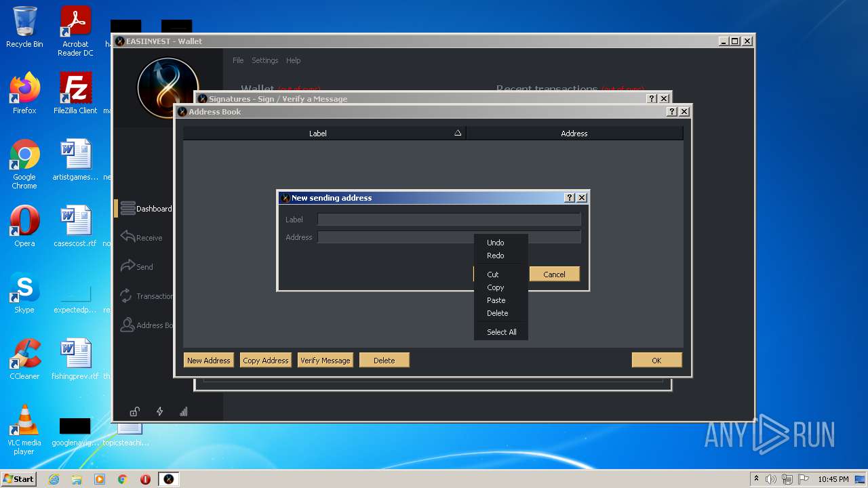This screenshot has width=868, height=488.
Task: Open the casescost.rtf file
Action: pos(75,226)
